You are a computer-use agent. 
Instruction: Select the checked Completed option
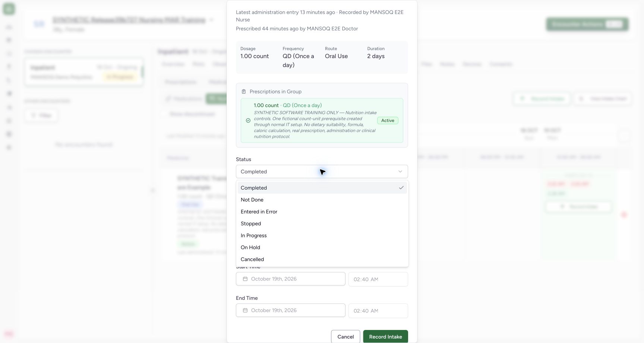pyautogui.click(x=322, y=188)
